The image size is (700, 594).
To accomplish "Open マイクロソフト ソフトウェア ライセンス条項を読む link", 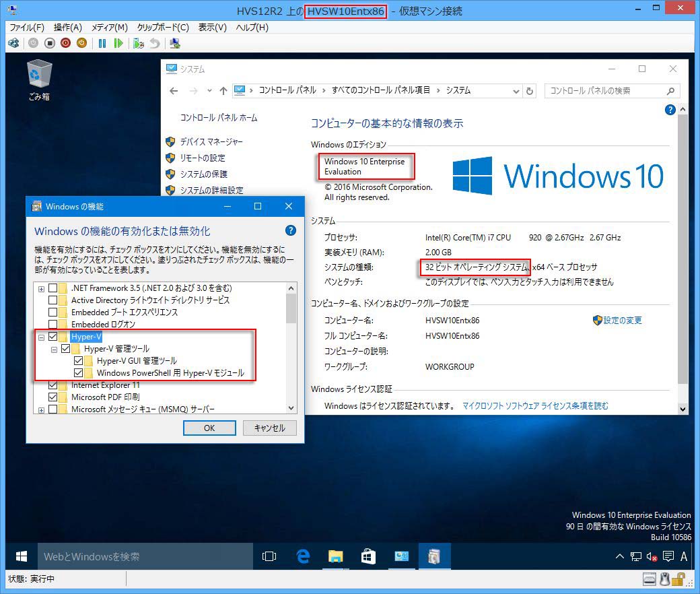I will tap(535, 405).
